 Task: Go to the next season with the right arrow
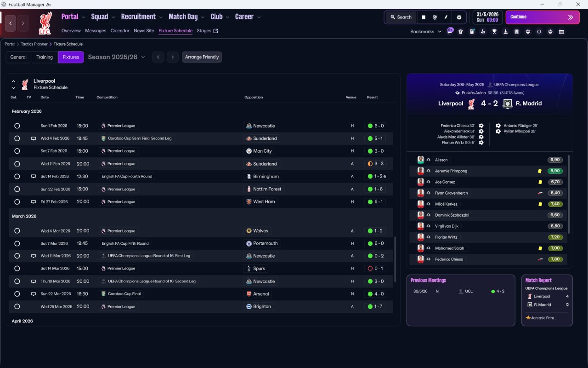pos(172,57)
